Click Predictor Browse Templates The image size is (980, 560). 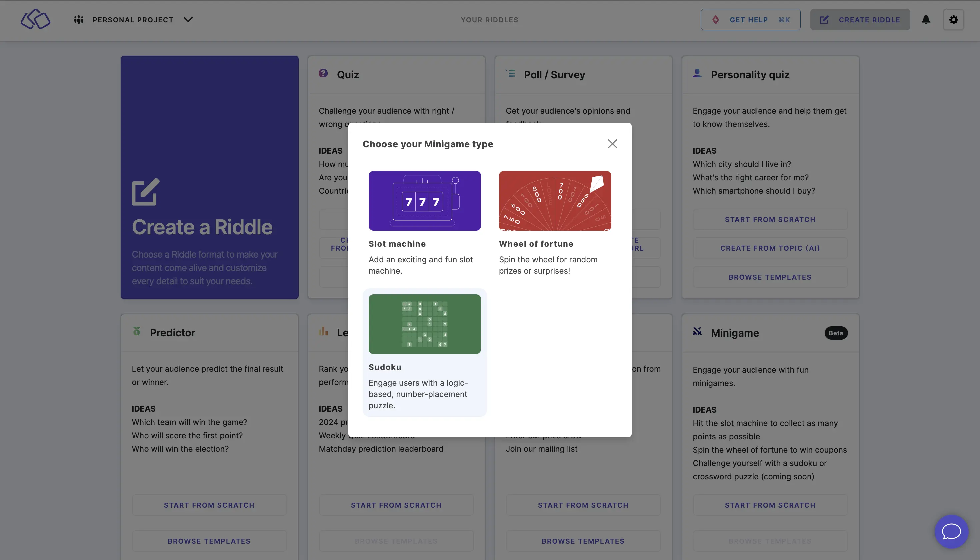209,541
